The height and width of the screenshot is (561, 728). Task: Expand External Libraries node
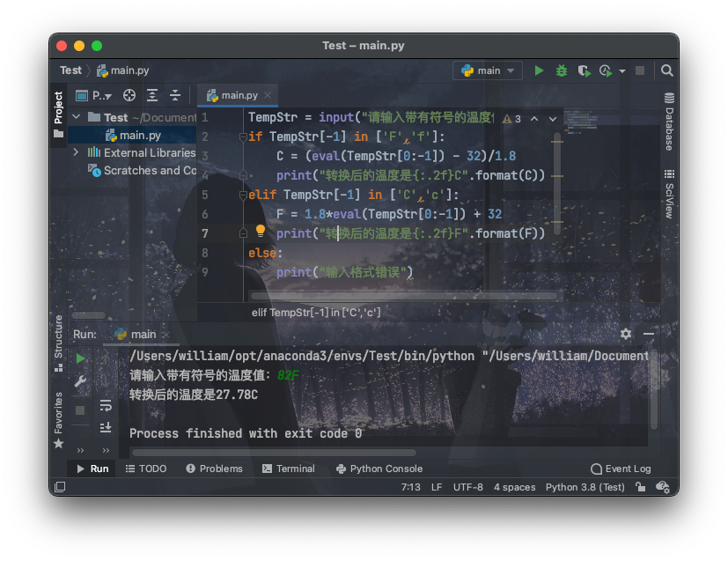click(x=77, y=152)
